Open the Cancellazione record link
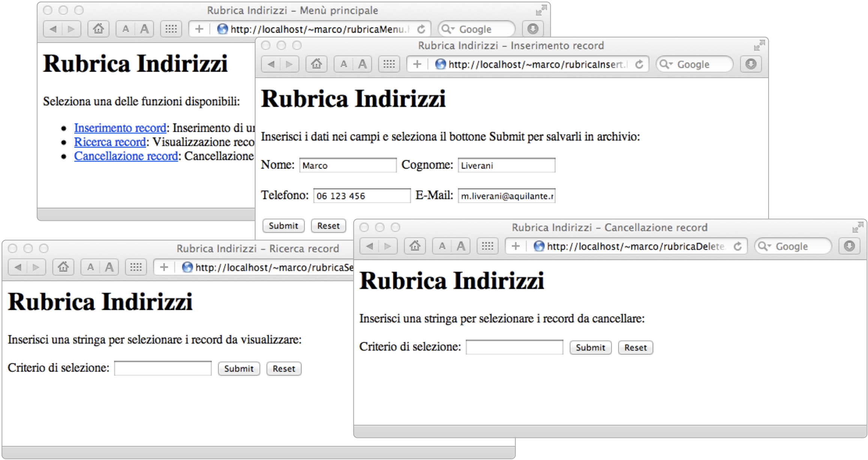The image size is (868, 460). pyautogui.click(x=126, y=156)
